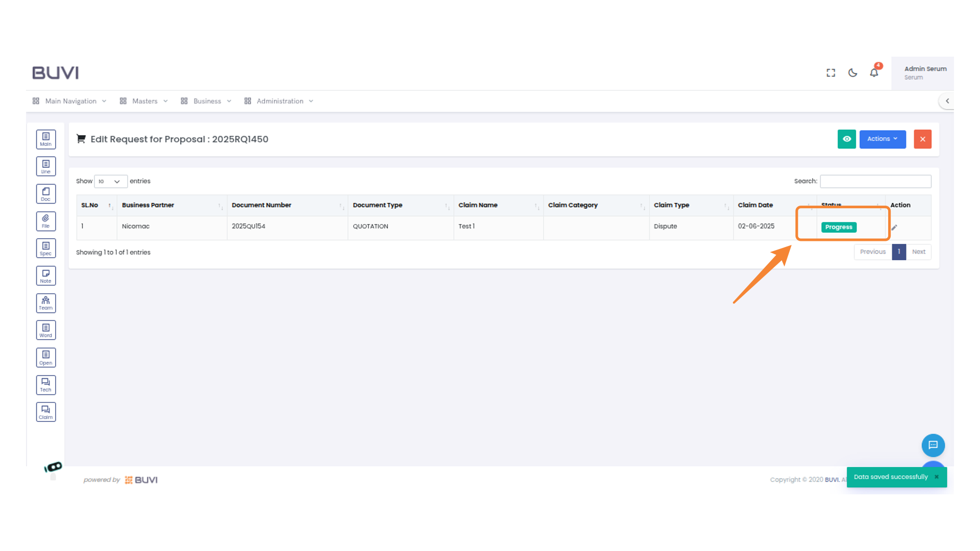
Task: Open the notifications bell
Action: coord(874,72)
